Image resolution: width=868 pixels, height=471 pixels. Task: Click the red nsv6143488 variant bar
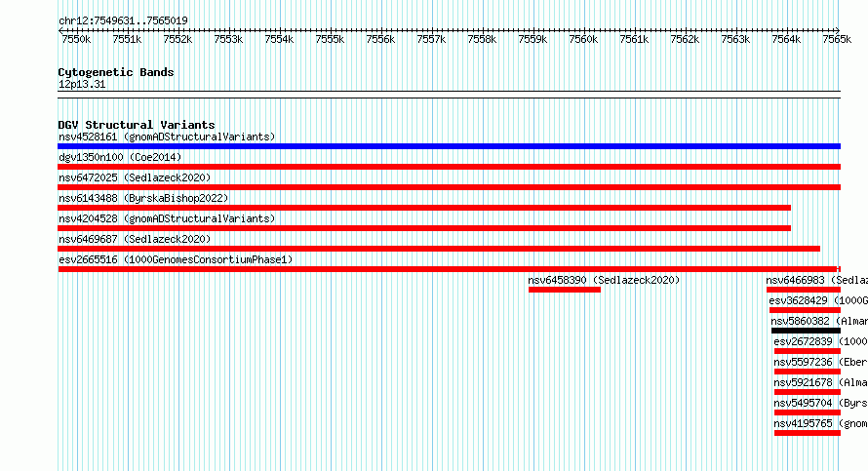(424, 208)
